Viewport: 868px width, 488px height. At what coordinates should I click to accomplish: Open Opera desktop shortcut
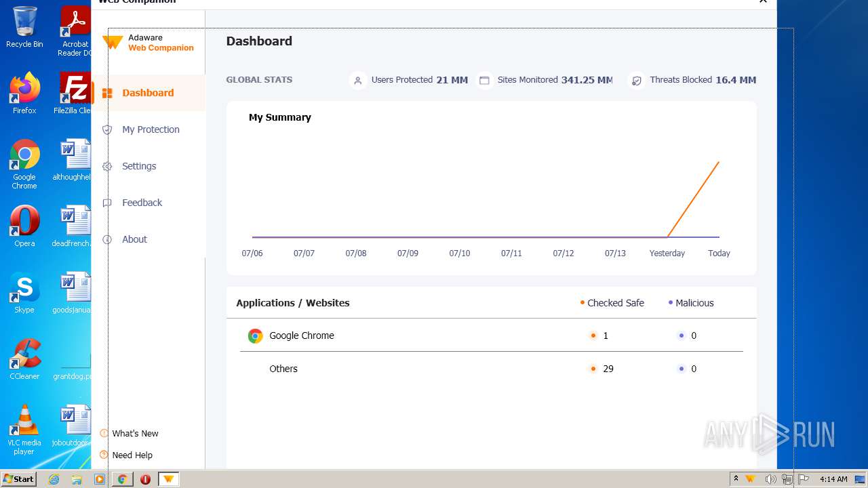coord(24,226)
